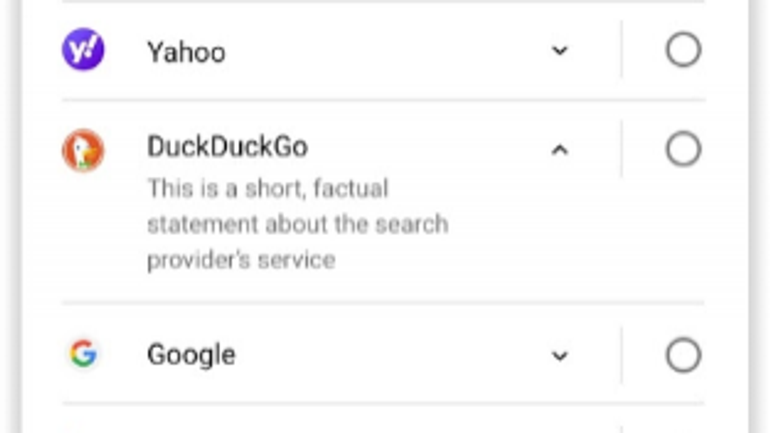Expand the Google details chevron
The width and height of the screenshot is (770, 433).
coord(560,355)
